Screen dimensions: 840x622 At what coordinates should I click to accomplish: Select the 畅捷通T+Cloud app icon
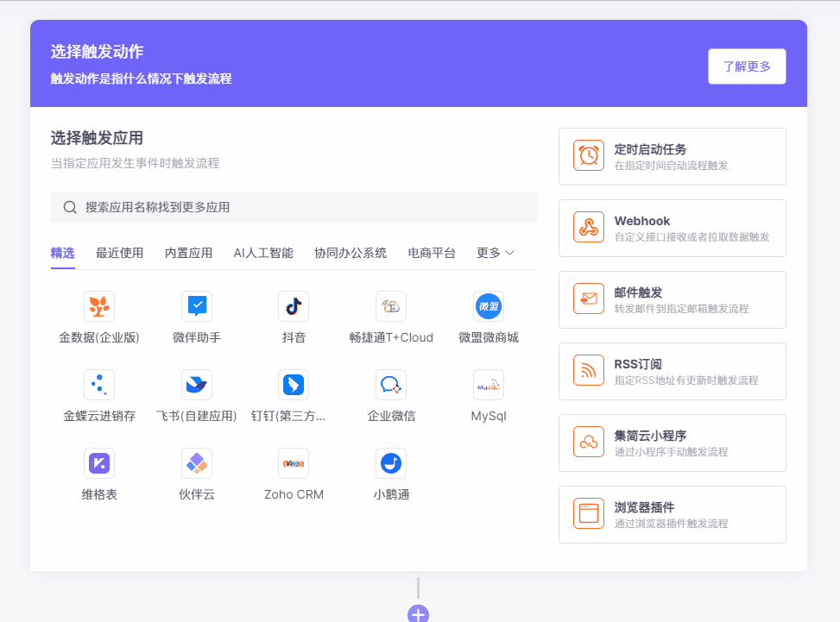(391, 306)
